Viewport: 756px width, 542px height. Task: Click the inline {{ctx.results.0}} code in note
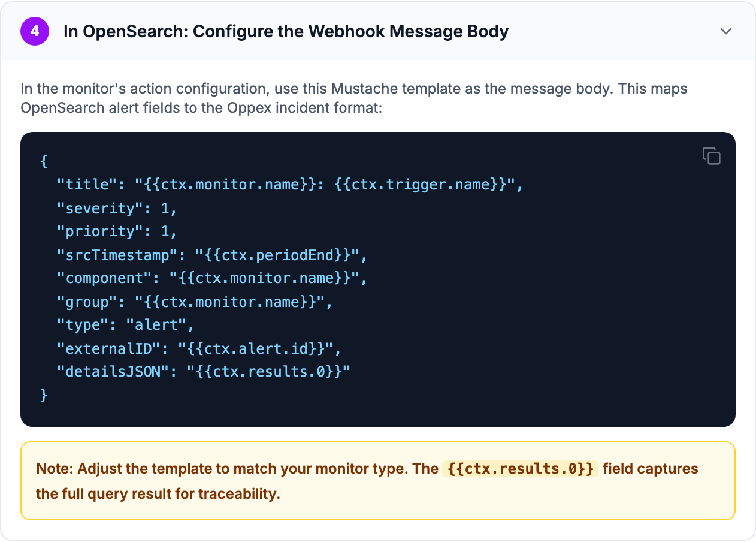(521, 469)
